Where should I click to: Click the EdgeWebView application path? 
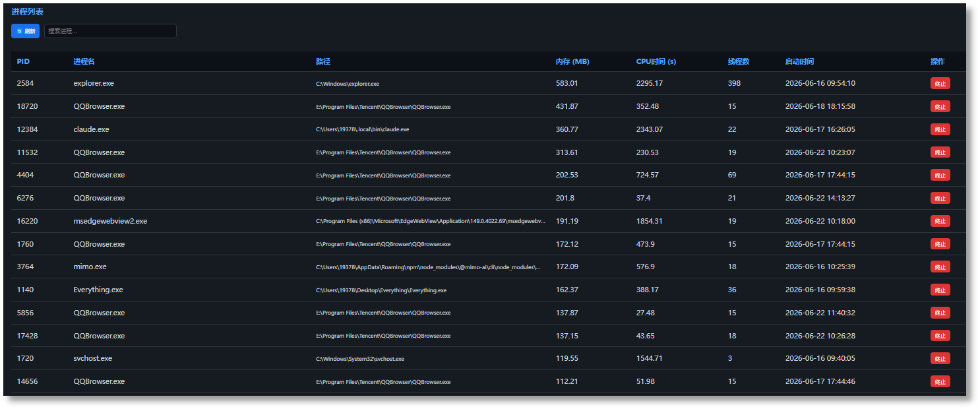point(431,221)
